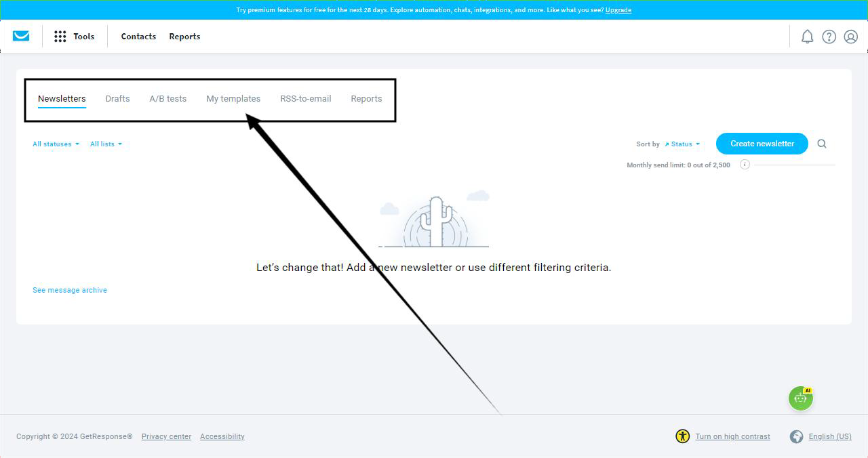Screen dimensions: 868x458
Task: Click the GetResponse envelope logo
Action: 21,37
